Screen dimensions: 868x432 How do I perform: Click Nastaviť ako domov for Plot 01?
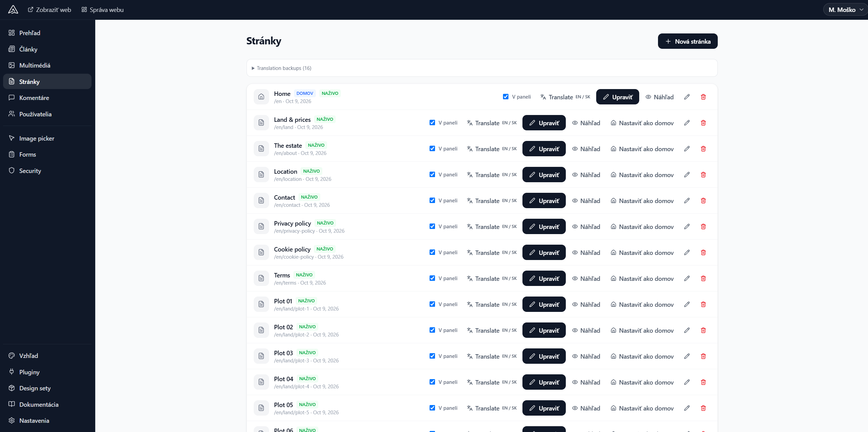pos(642,304)
